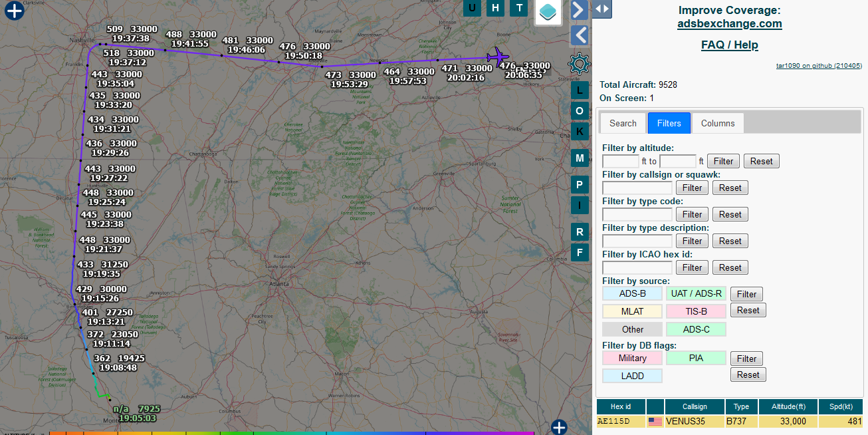Toggle the ADS-B source filter
The image size is (868, 435).
click(633, 293)
